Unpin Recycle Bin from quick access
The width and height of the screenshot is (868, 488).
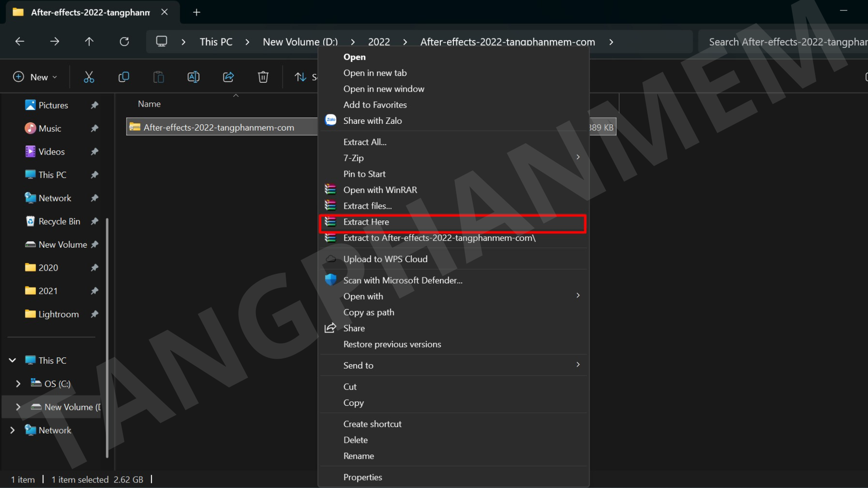(x=94, y=221)
